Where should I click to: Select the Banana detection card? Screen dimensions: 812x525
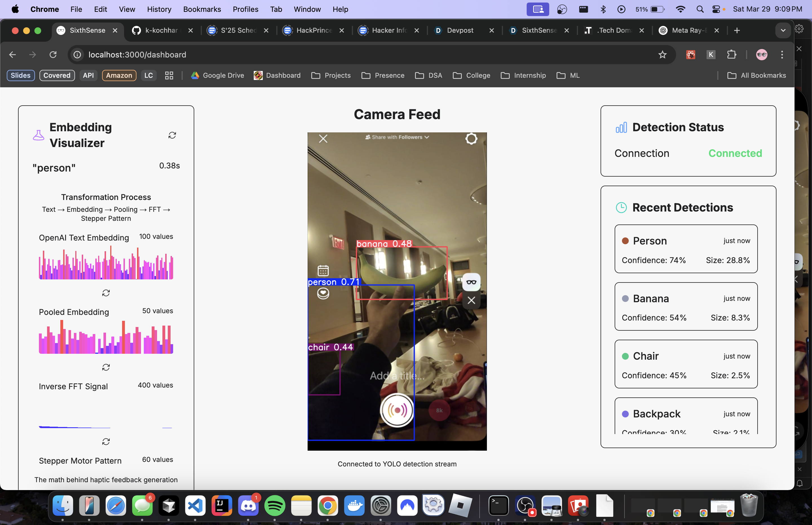[686, 306]
